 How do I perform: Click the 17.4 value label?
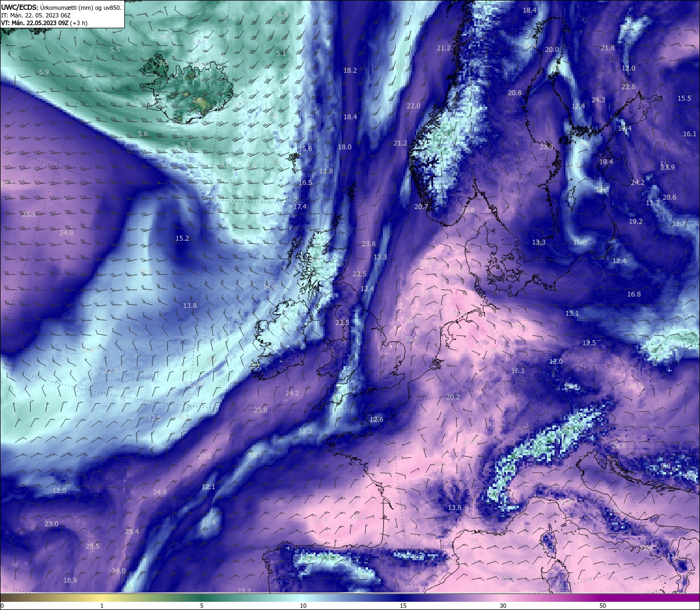(x=300, y=206)
